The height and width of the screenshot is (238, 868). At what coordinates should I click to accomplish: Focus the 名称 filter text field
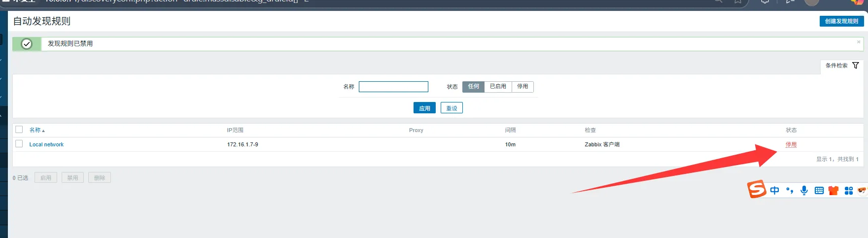click(393, 87)
